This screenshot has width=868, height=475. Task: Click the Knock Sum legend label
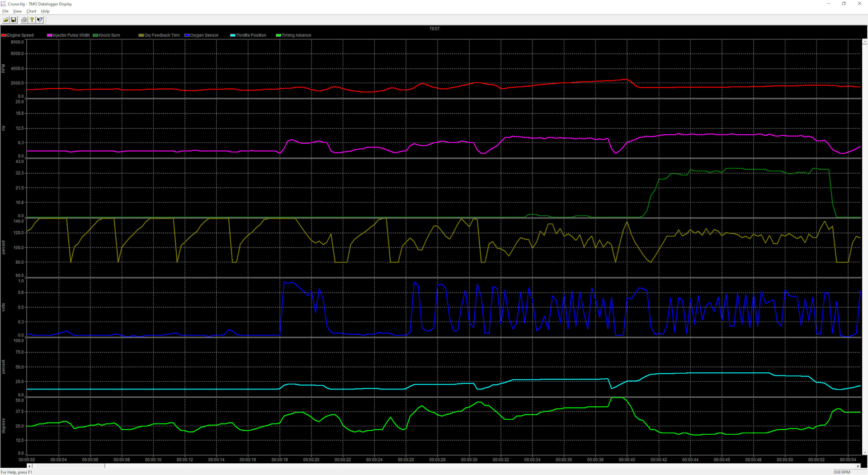click(x=109, y=35)
